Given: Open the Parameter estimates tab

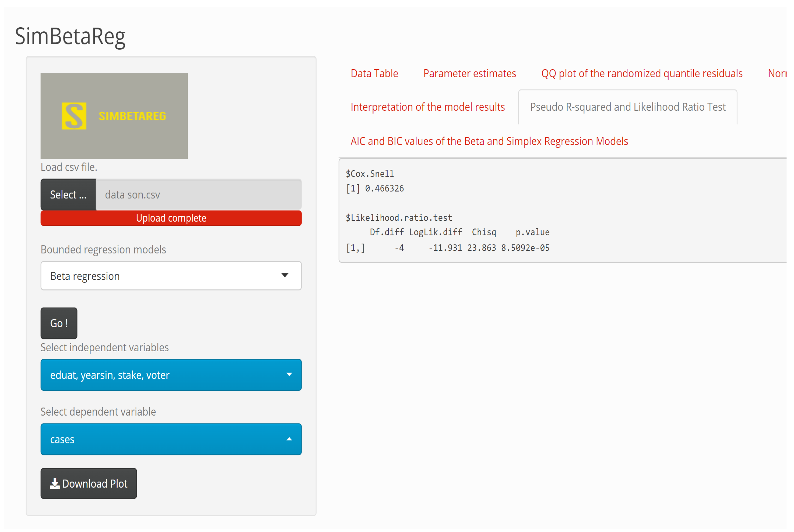Looking at the screenshot, I should point(470,73).
